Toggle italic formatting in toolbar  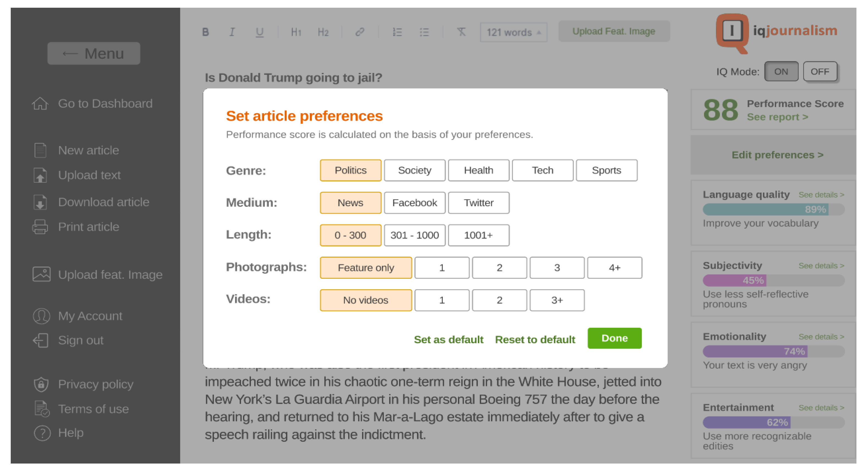232,32
